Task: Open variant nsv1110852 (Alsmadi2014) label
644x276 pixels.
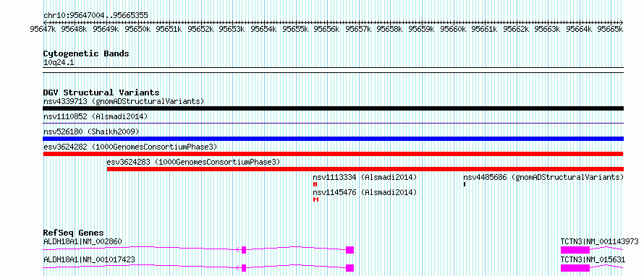Action: pyautogui.click(x=96, y=116)
